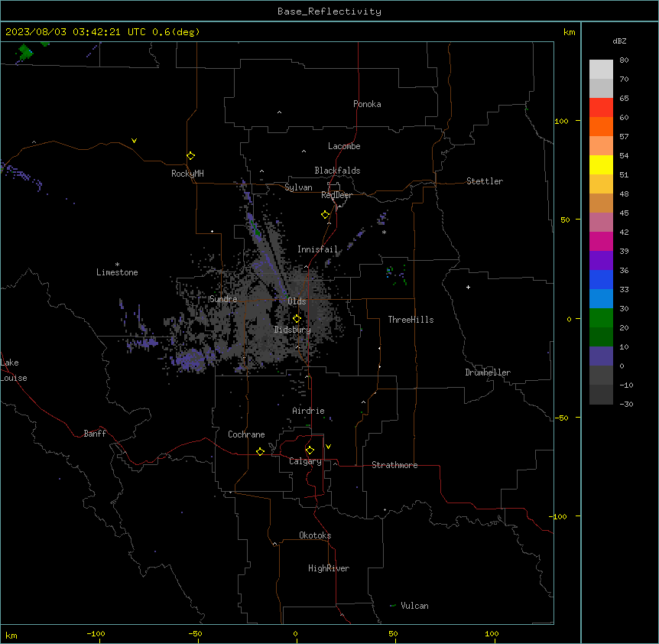
Task: Select the Cochrane label
Action: [x=246, y=434]
